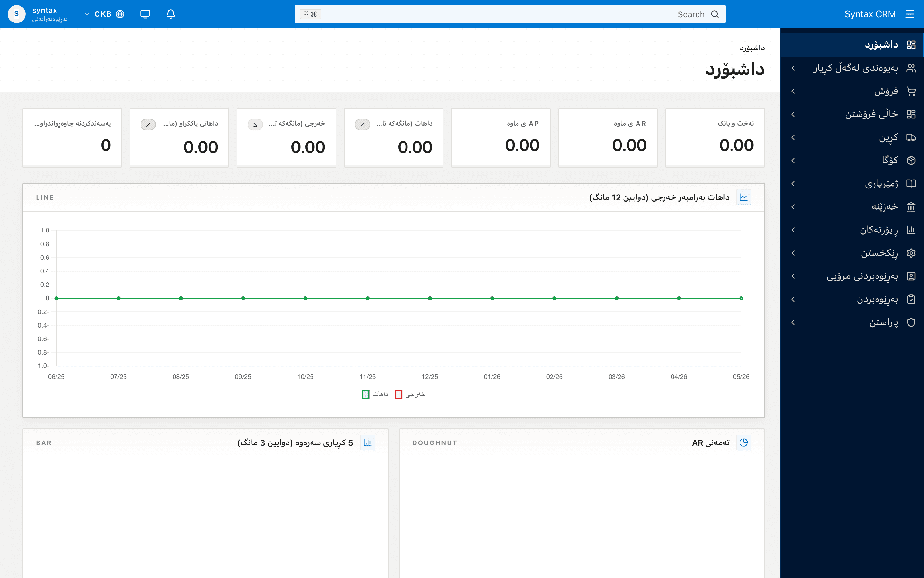This screenshot has width=924, height=578.
Task: Open the فرۆش sidebar menu item
Action: [852, 91]
